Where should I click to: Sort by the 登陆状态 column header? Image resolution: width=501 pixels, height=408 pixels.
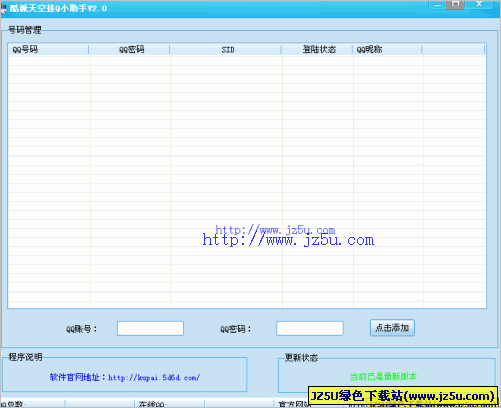coord(317,50)
